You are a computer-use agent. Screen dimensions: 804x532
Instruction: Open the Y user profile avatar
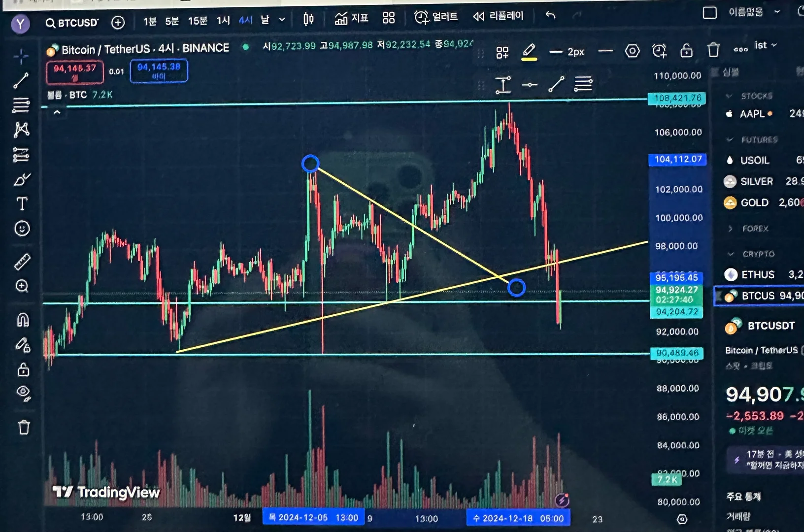pos(20,23)
